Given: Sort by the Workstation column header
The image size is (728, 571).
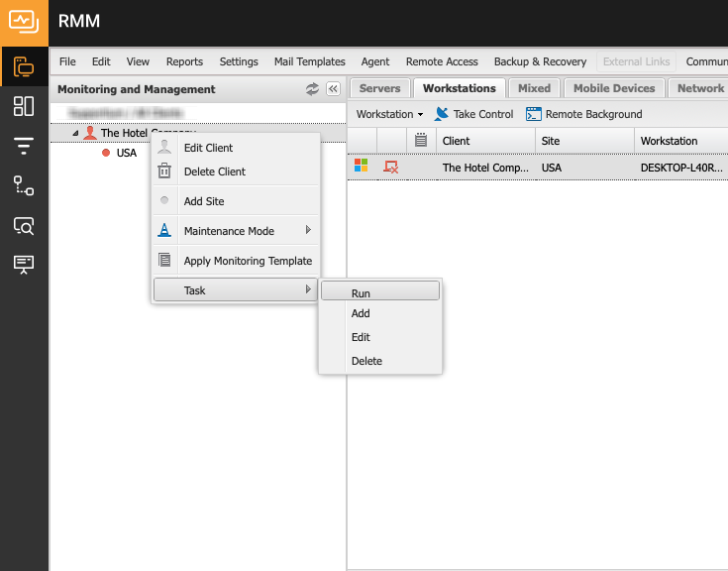Looking at the screenshot, I should (681, 141).
